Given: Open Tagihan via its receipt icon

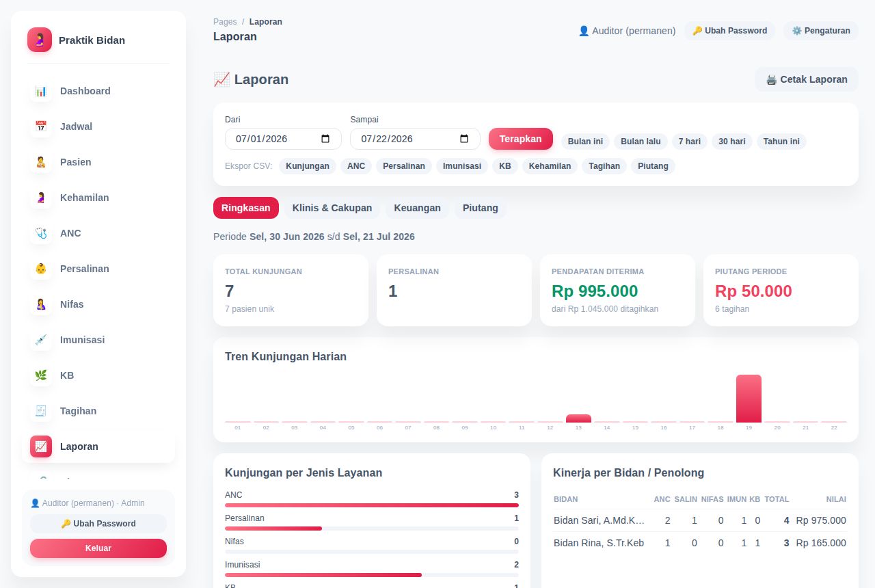Looking at the screenshot, I should [x=41, y=411].
